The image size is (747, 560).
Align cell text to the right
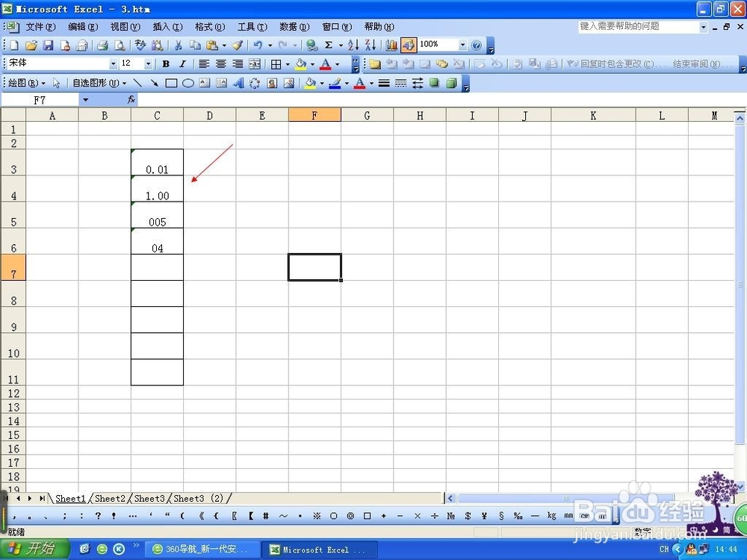tap(238, 63)
